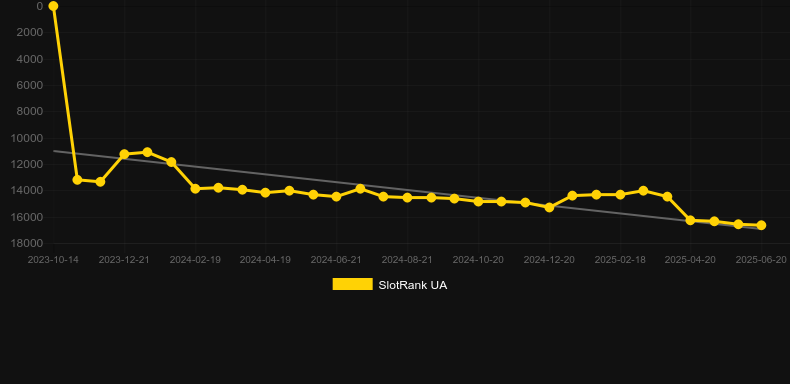Click the data point above 2024-04-19
790x384 pixels.
point(266,193)
